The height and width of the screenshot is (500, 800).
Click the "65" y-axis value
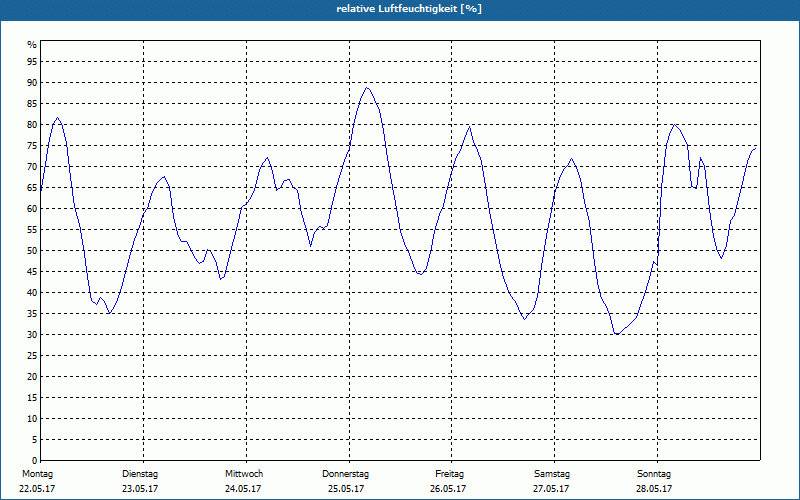pos(32,188)
